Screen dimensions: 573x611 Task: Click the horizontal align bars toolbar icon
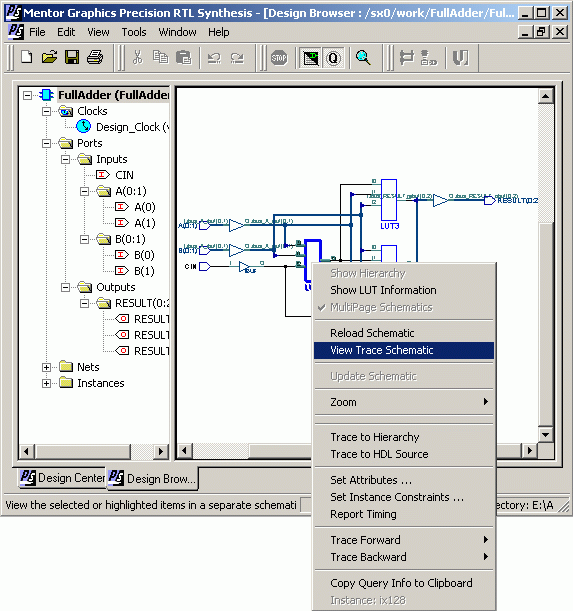[407, 58]
